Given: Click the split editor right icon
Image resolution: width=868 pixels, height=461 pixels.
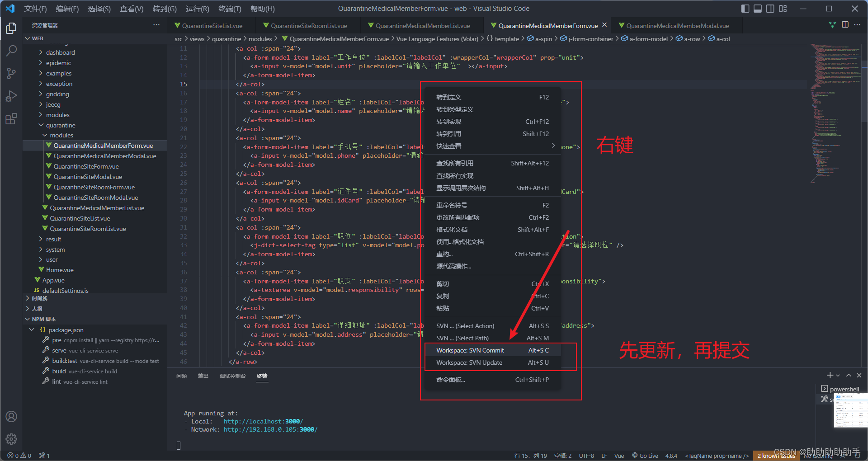Looking at the screenshot, I should 845,25.
